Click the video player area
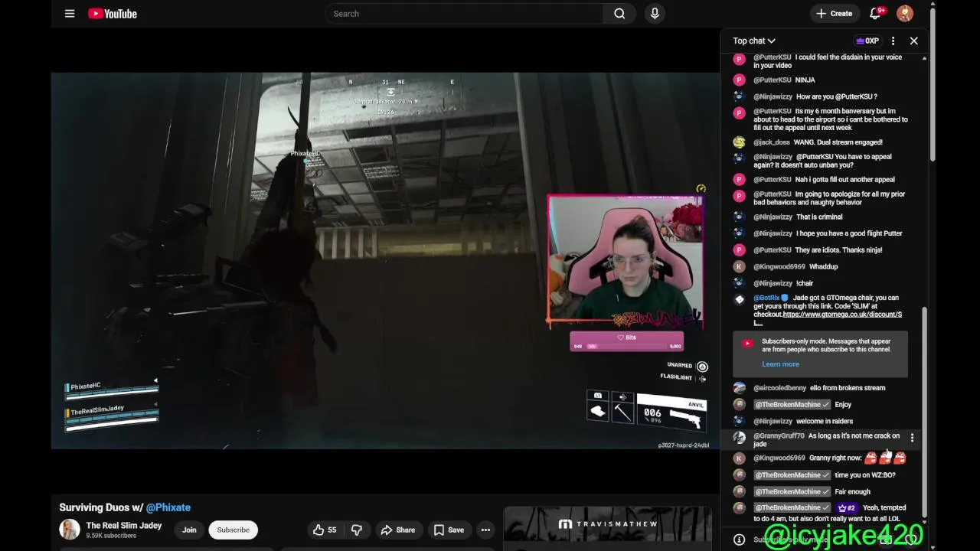Screen dimensions: 980x551 point(385,260)
